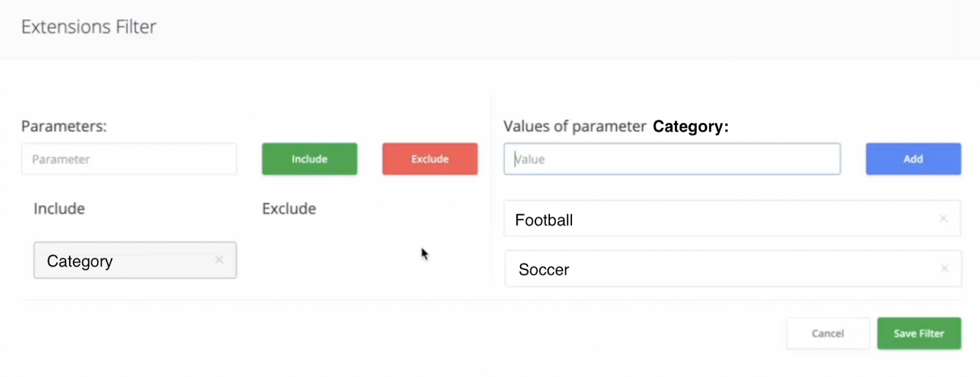The height and width of the screenshot is (377, 980).
Task: Cancel the Extensions Filter dialog
Action: point(827,333)
